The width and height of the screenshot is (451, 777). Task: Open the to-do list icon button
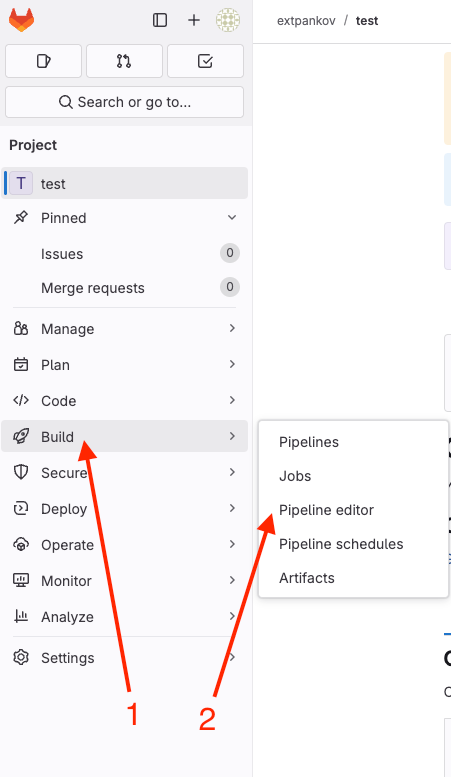click(205, 61)
